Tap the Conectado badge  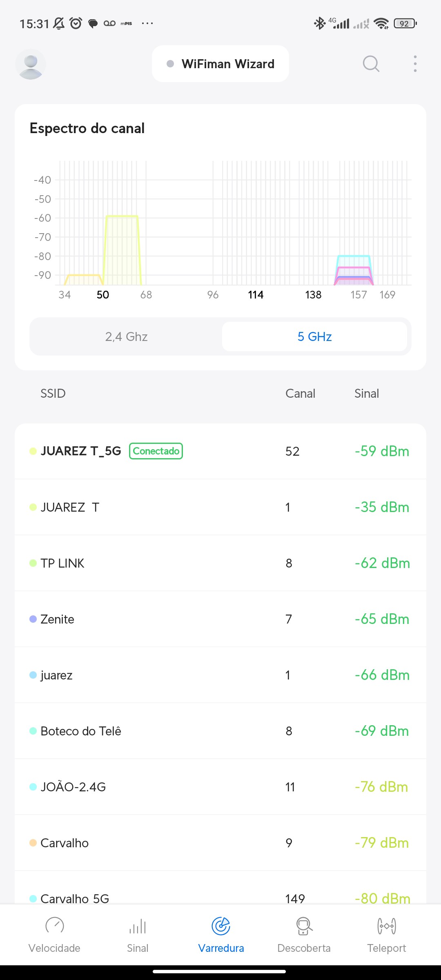tap(156, 451)
